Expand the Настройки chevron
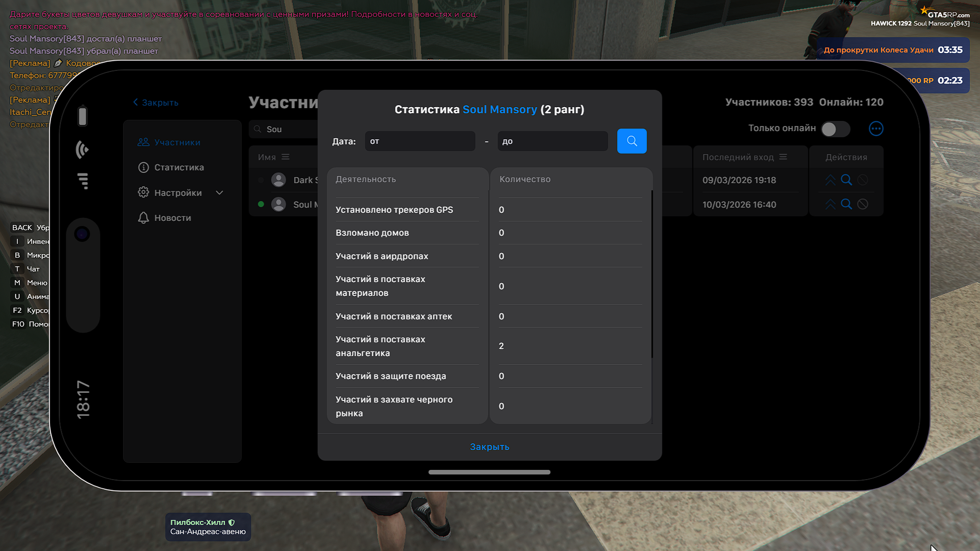 pos(219,193)
